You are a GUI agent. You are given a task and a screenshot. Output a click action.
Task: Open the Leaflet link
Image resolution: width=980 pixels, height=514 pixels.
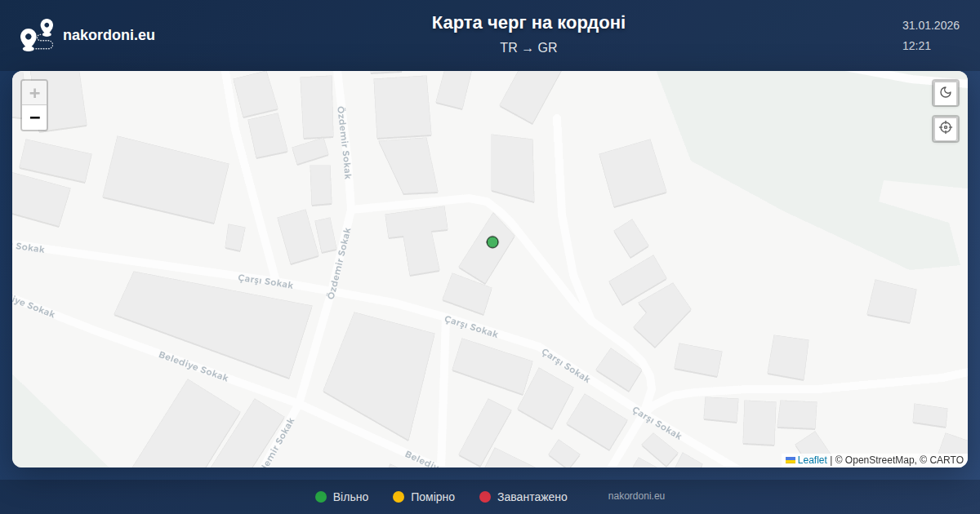[812, 460]
